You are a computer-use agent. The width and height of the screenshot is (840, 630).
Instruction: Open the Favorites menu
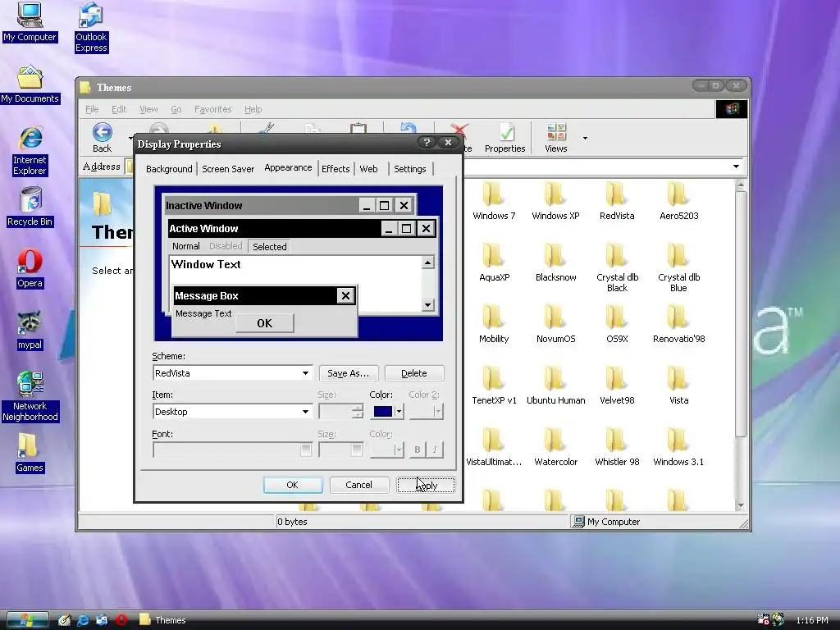point(212,109)
